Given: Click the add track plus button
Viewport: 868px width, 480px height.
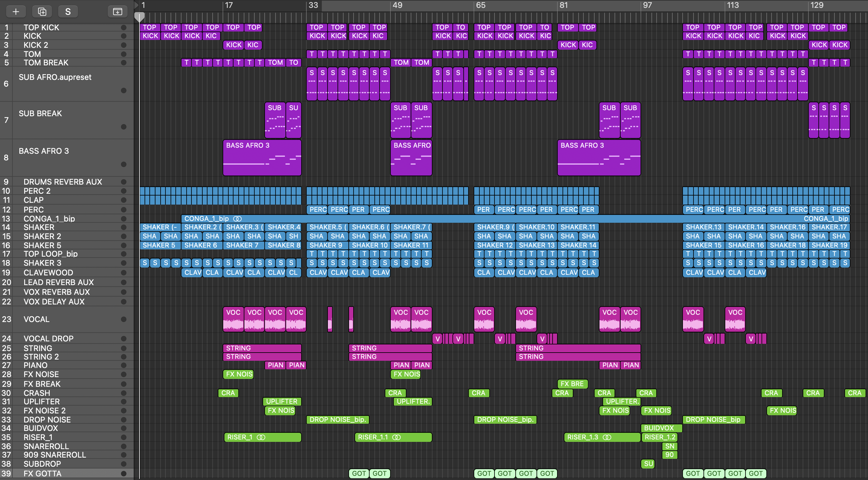Looking at the screenshot, I should point(16,12).
